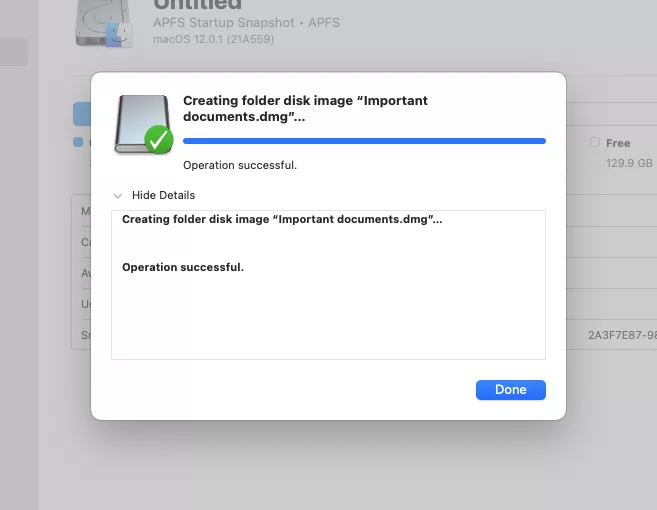
Task: Select the bold dialog title "Creating folder disk image"
Action: 305,108
